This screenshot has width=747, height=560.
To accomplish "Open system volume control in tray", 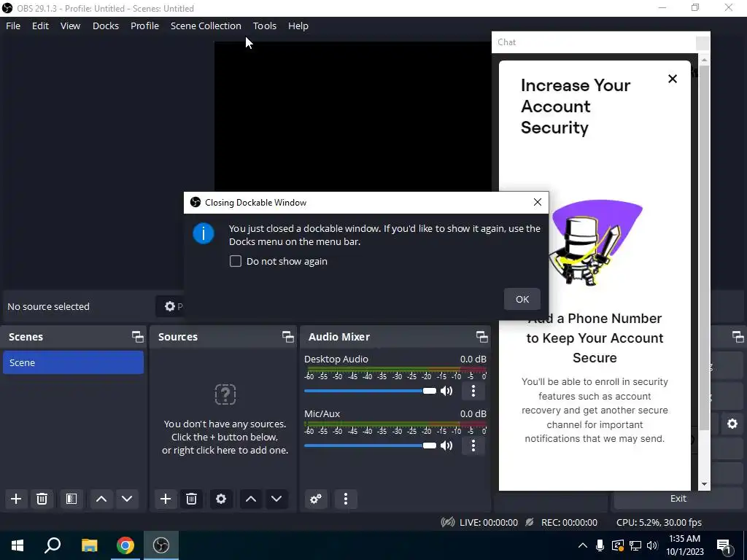I will [652, 545].
